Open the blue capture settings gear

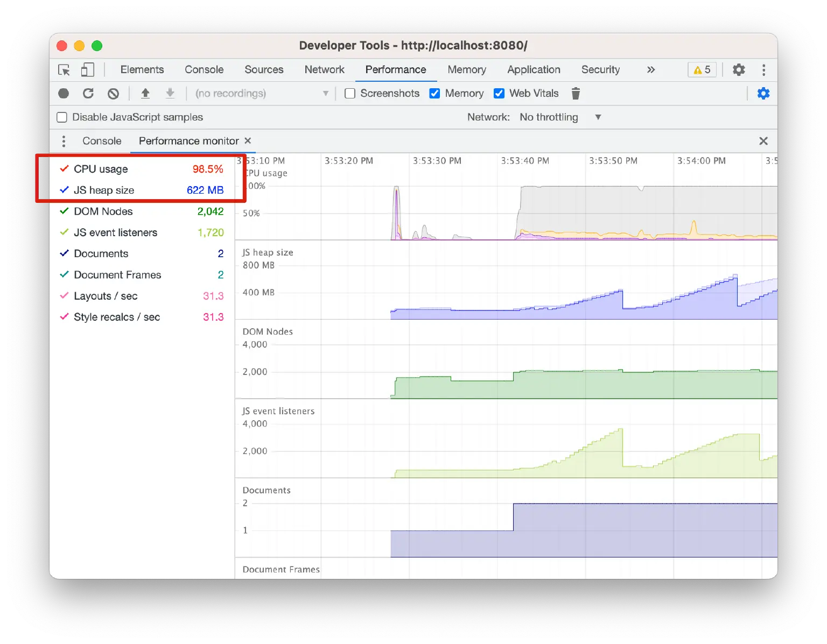coord(763,94)
